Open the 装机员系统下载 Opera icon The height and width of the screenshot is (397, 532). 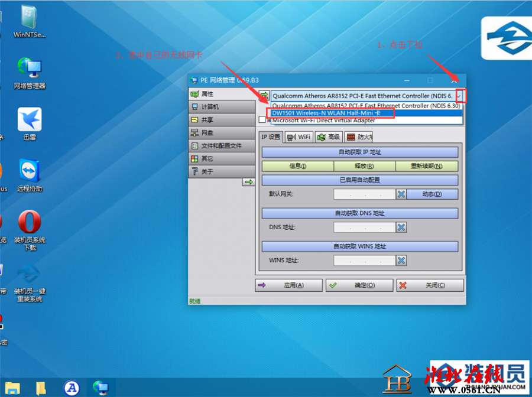30,230
